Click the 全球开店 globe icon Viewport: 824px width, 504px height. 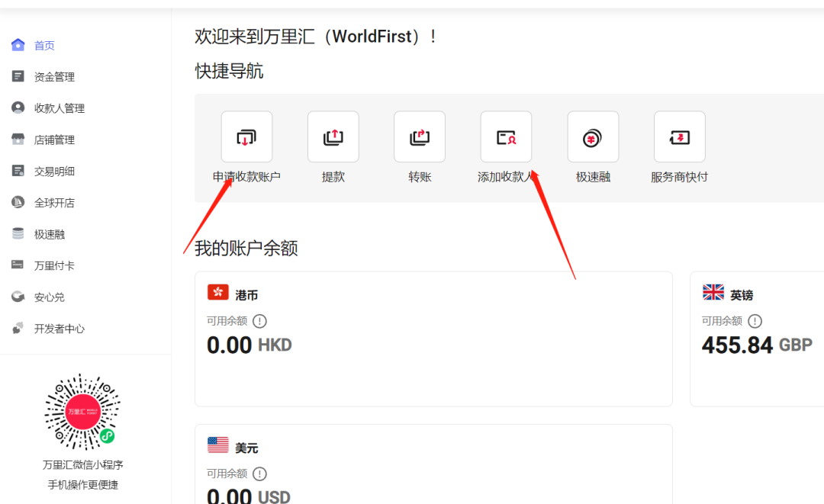click(18, 202)
